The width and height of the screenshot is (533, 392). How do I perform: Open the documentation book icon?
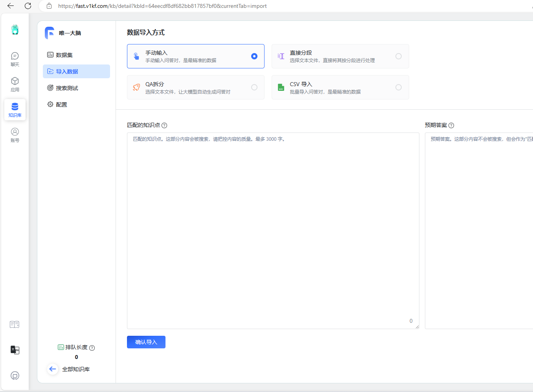coord(15,324)
